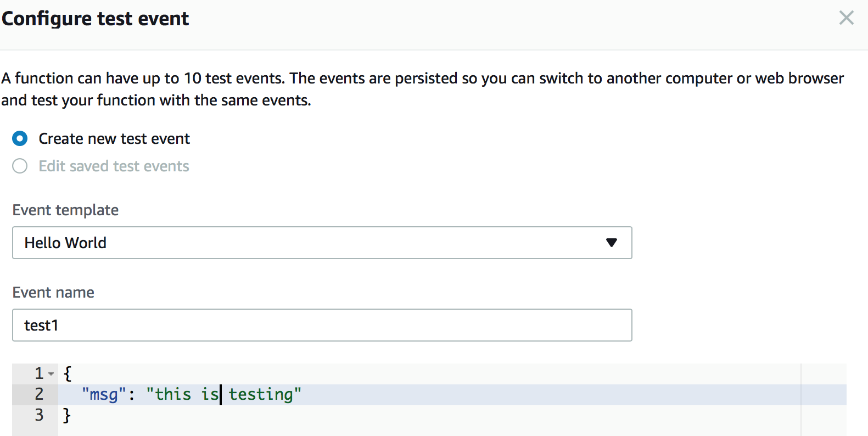The image size is (868, 436).
Task: Open the Hello World template dropdown box
Action: [322, 243]
